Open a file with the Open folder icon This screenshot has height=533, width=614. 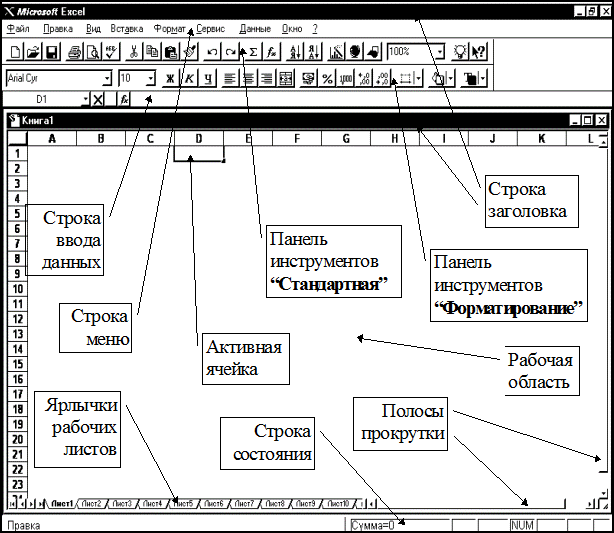[33, 52]
